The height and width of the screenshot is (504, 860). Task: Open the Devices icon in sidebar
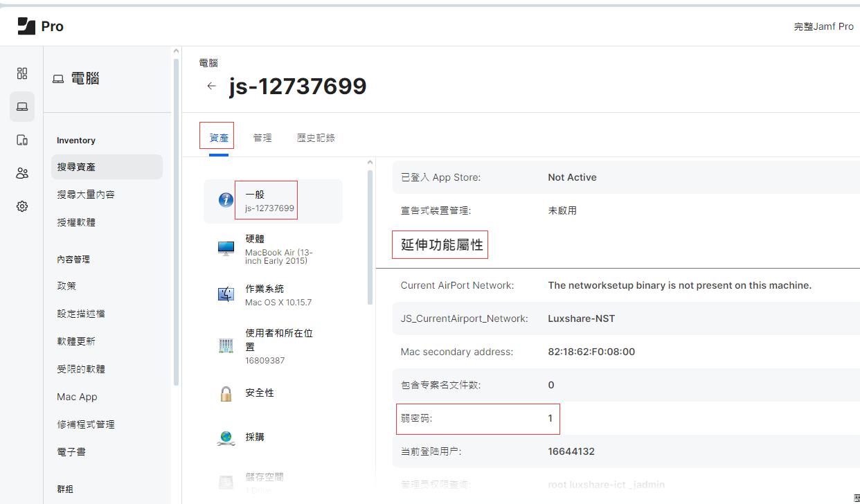pyautogui.click(x=22, y=140)
